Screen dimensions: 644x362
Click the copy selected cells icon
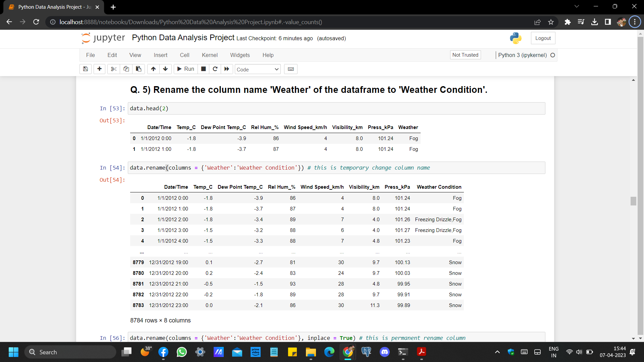point(126,69)
